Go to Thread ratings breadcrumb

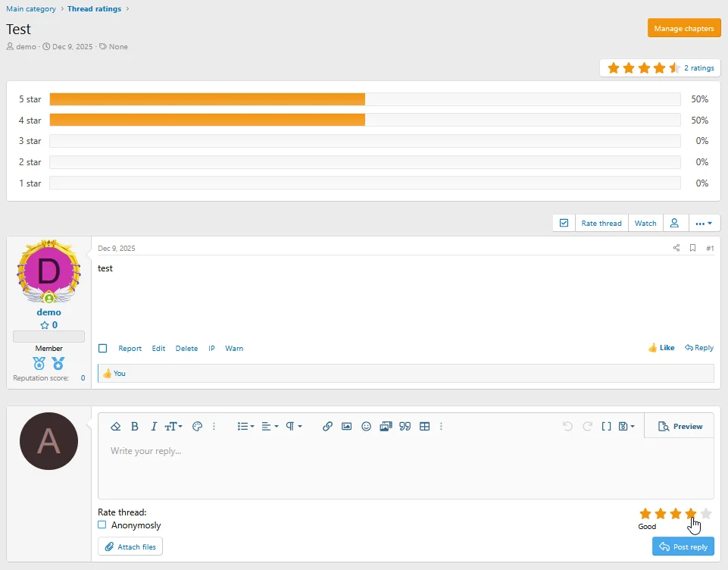tap(95, 9)
